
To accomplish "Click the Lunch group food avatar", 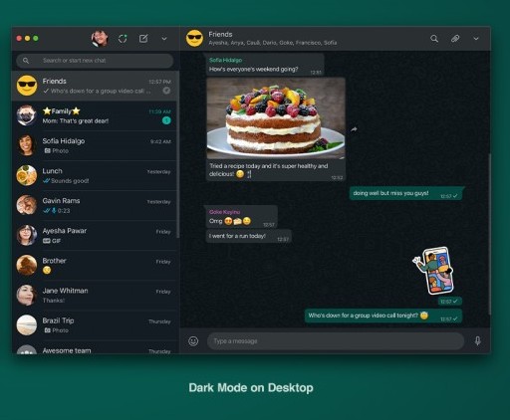I will pyautogui.click(x=27, y=175).
